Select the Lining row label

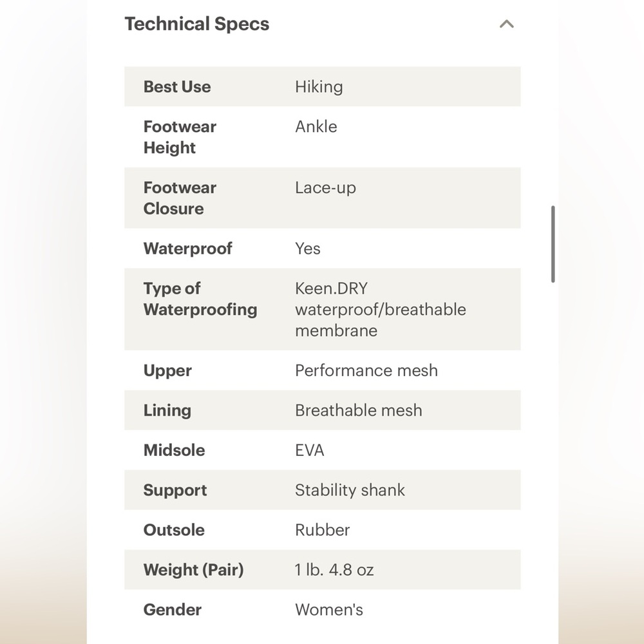(x=167, y=410)
